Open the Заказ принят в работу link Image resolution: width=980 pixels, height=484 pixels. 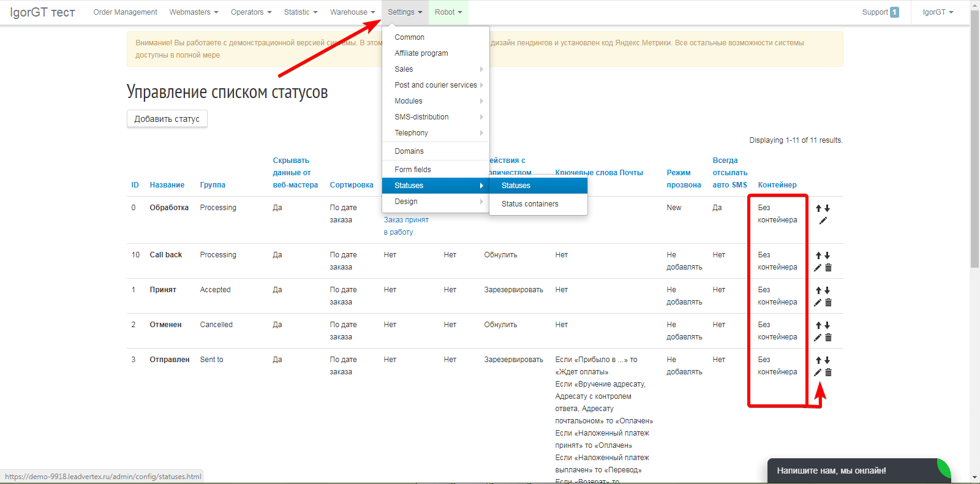(x=406, y=226)
